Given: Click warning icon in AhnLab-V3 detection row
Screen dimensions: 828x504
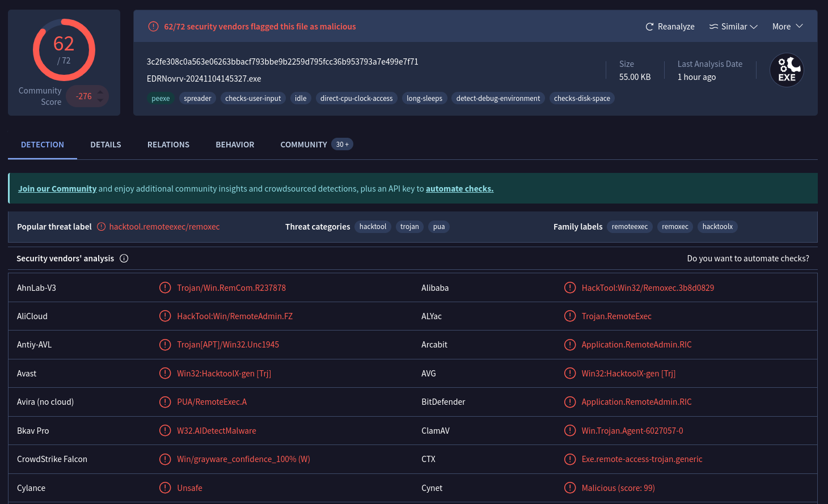Looking at the screenshot, I should [x=165, y=288].
